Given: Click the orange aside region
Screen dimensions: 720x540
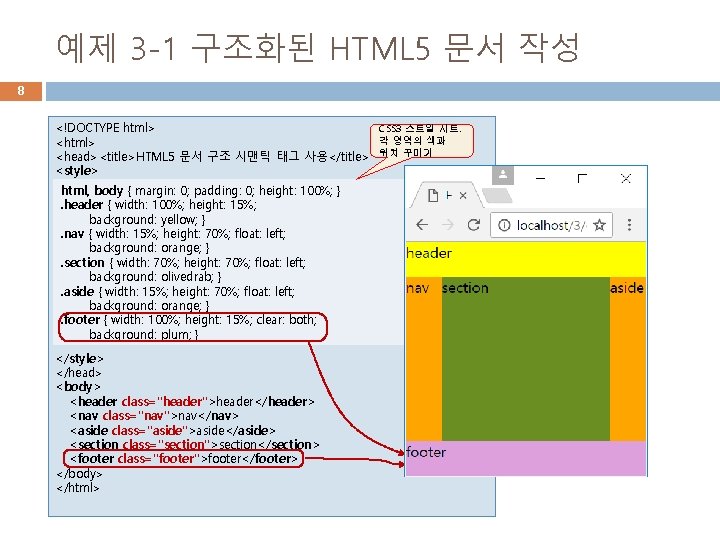Looking at the screenshot, I should (x=628, y=359).
